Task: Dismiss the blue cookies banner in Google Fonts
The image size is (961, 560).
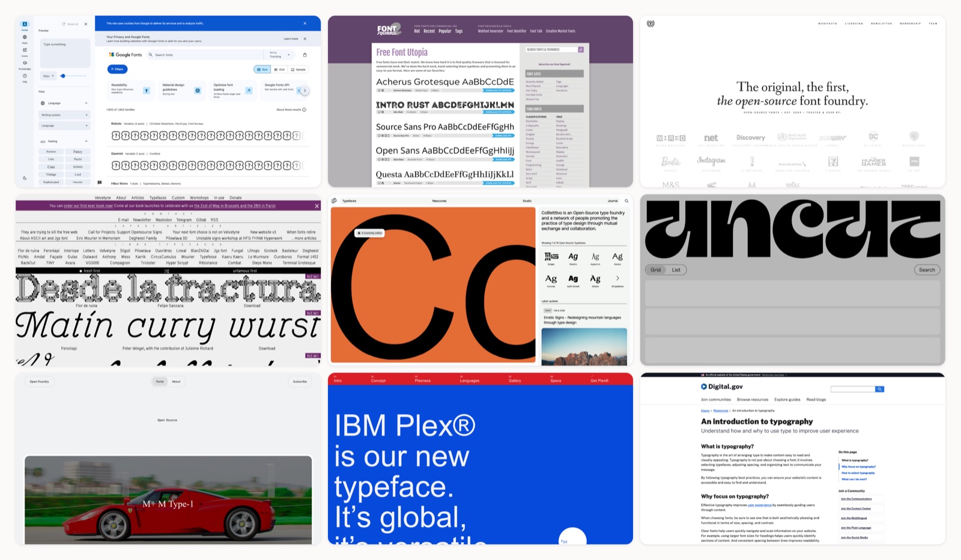Action: (x=305, y=23)
